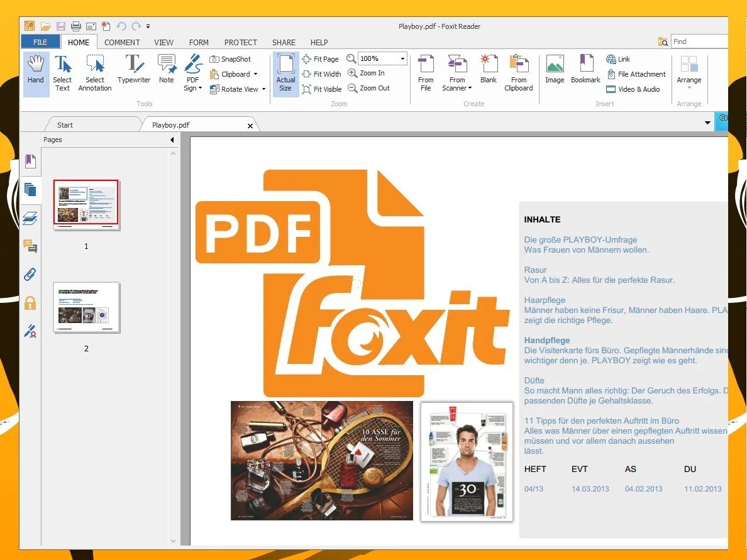Open the Security lock panel

point(30,303)
